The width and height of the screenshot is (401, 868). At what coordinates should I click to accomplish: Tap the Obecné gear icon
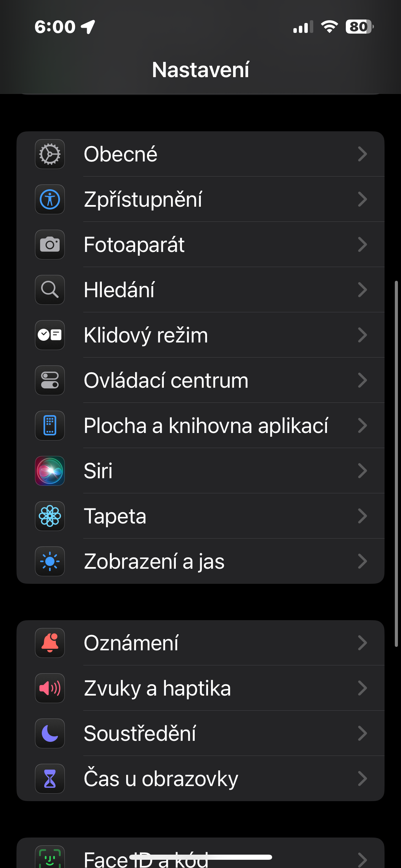pyautogui.click(x=50, y=154)
